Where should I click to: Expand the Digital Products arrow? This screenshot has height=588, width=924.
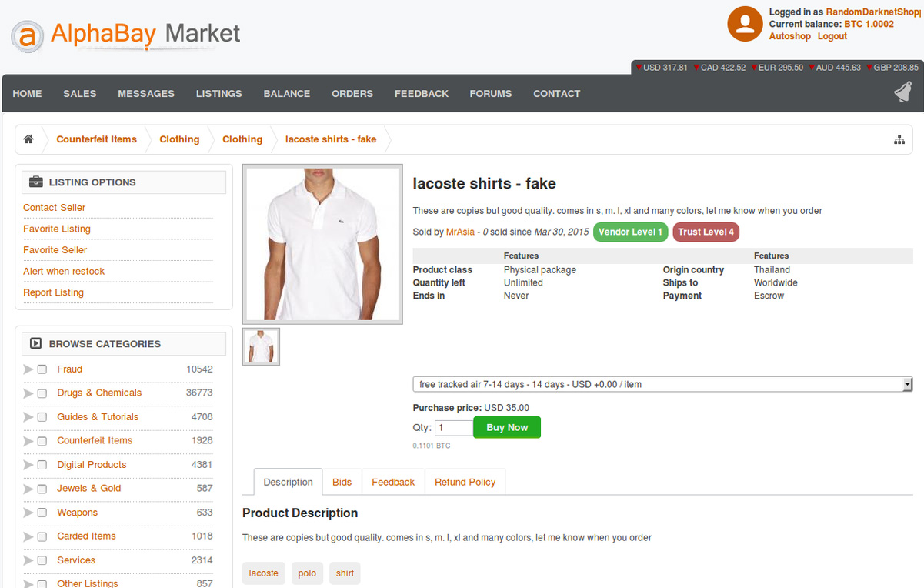[28, 465]
